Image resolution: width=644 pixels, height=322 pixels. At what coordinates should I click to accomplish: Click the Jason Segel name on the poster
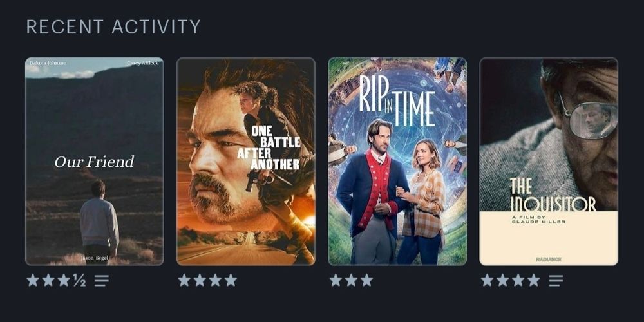point(94,258)
